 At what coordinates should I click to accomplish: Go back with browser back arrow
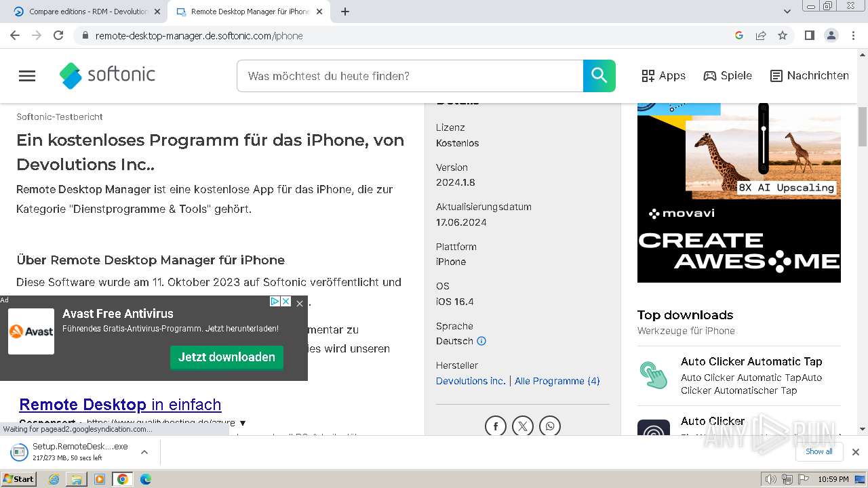(15, 35)
